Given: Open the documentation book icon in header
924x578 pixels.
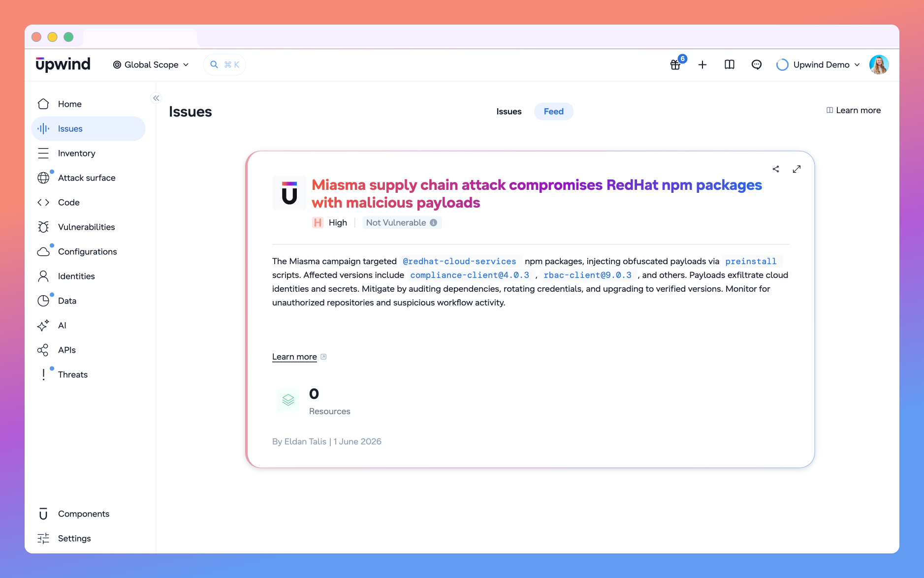Looking at the screenshot, I should (x=730, y=64).
